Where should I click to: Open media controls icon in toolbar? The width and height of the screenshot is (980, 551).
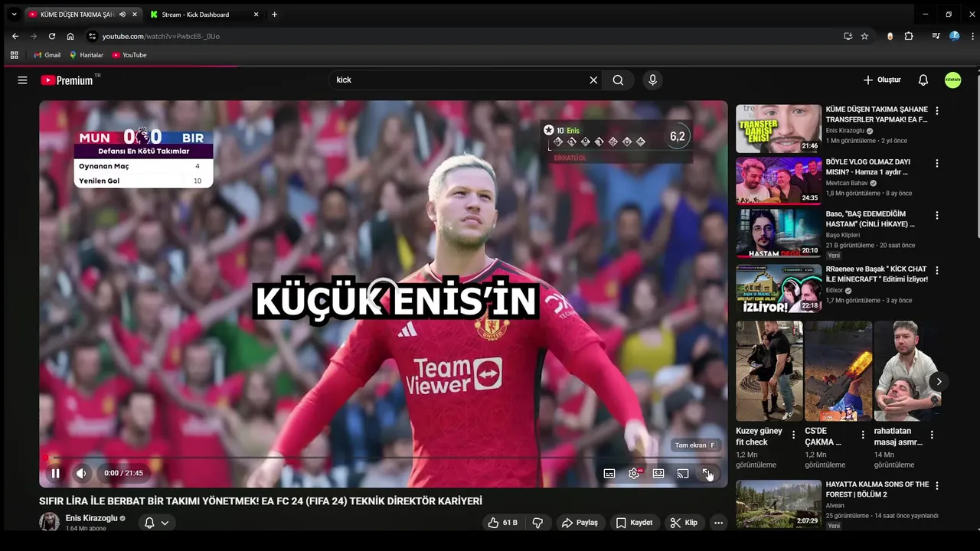[x=936, y=36]
